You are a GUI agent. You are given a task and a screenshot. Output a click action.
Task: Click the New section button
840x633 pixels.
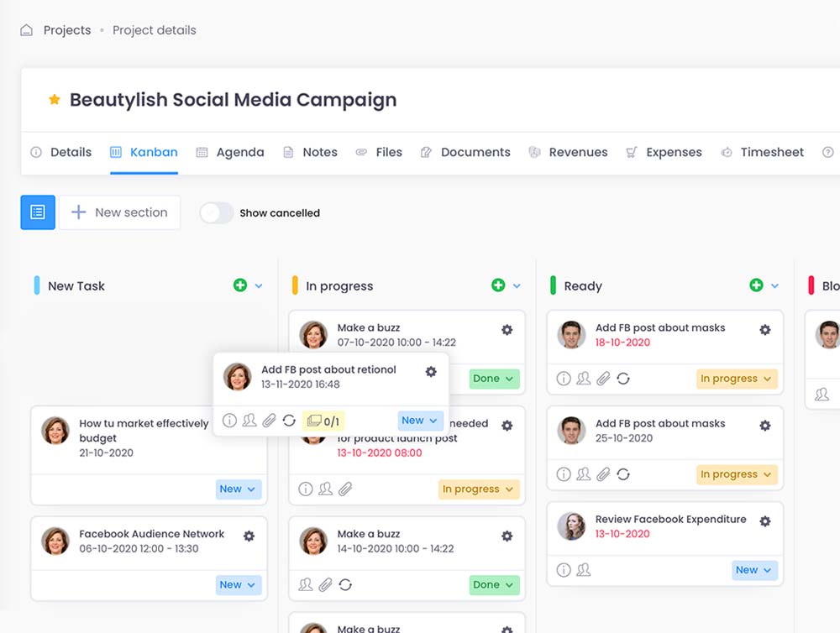point(119,212)
